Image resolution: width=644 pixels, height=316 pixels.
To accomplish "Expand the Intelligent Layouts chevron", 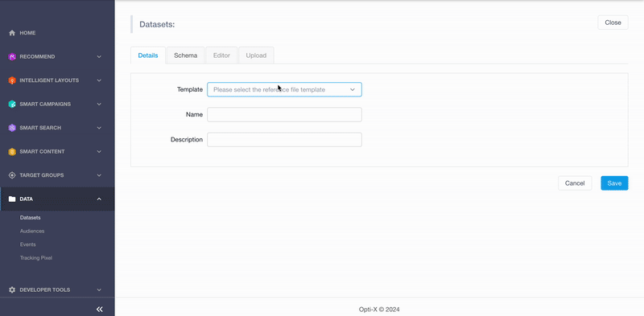I will pos(99,80).
